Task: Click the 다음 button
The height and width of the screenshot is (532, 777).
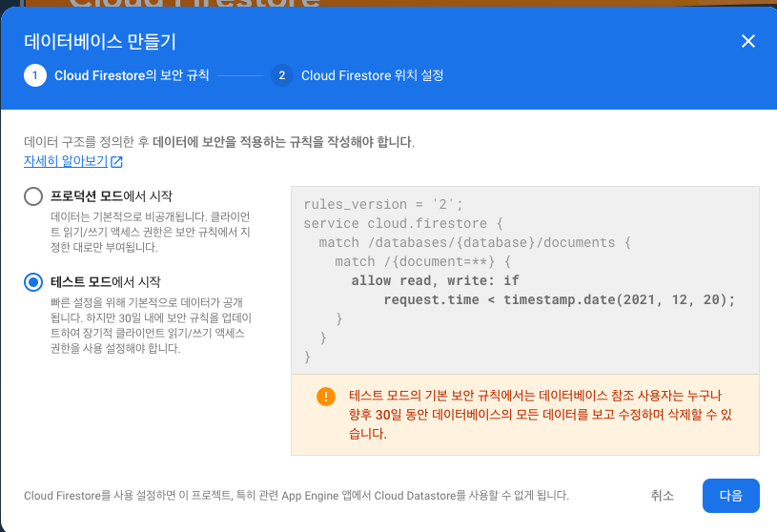Action: [730, 496]
